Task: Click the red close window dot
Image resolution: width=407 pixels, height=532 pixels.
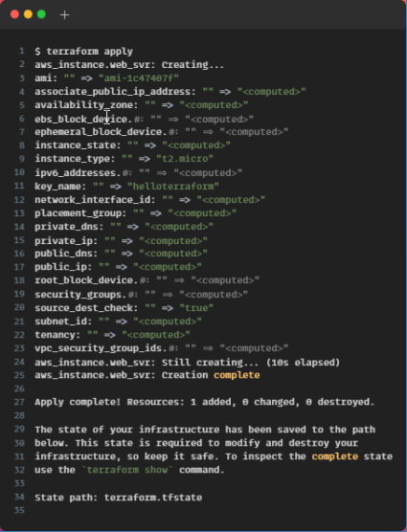Action: (14, 14)
